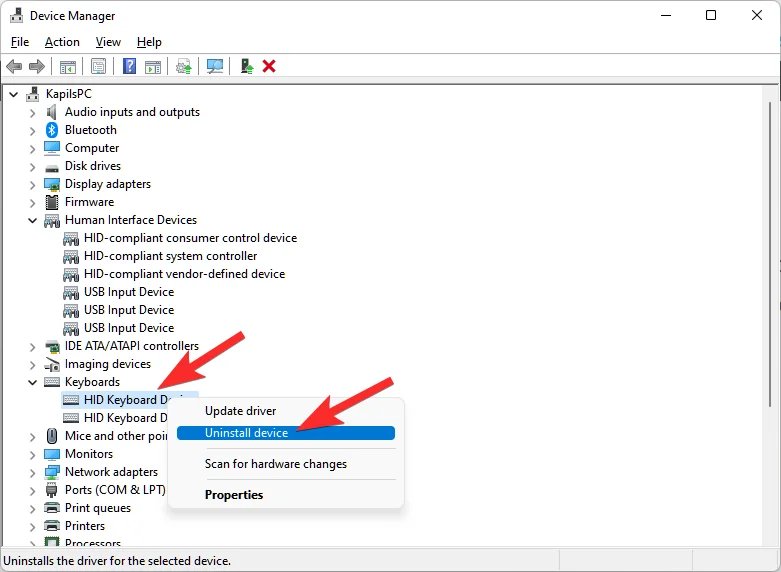
Task: Choose Uninstall device from context menu
Action: click(x=286, y=433)
